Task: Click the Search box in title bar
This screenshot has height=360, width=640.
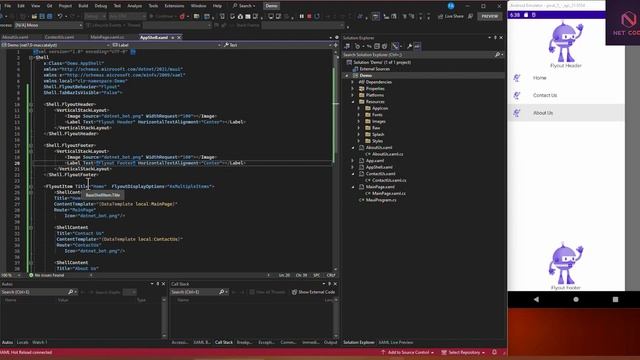Action: tap(244, 6)
